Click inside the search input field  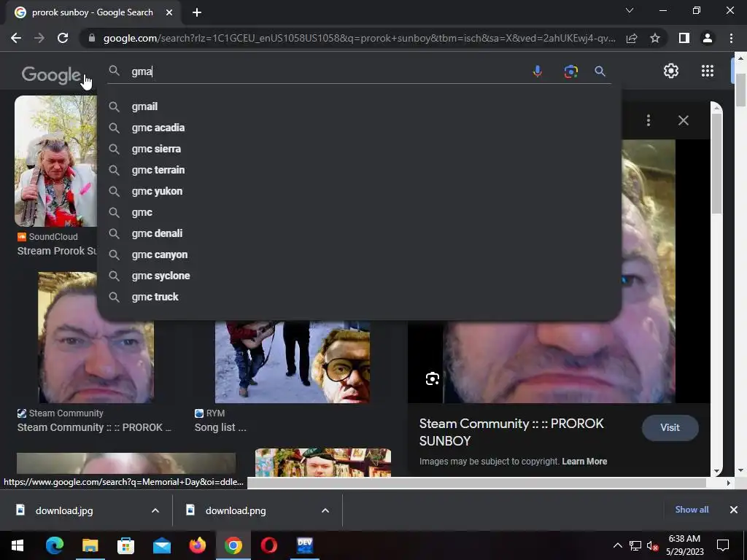328,71
